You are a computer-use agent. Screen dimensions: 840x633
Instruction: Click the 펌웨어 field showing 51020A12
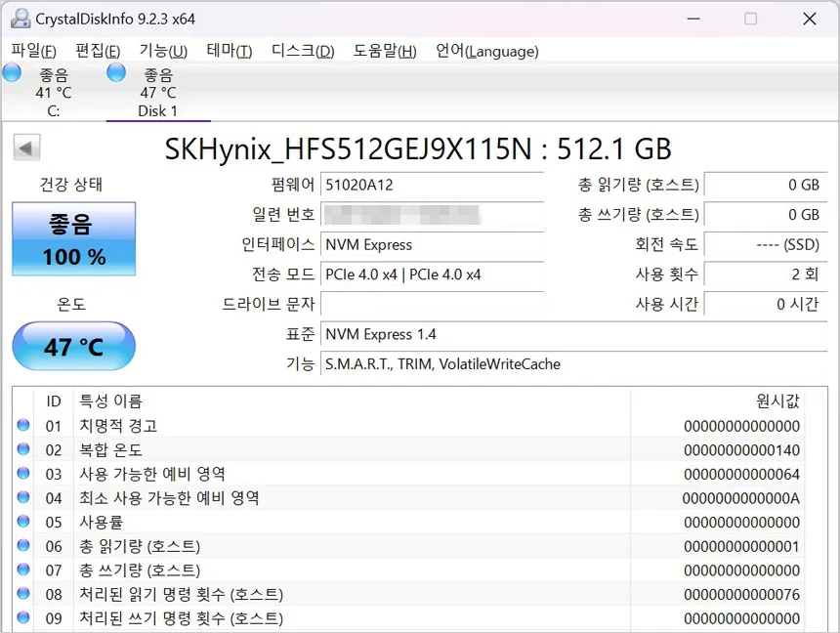432,185
